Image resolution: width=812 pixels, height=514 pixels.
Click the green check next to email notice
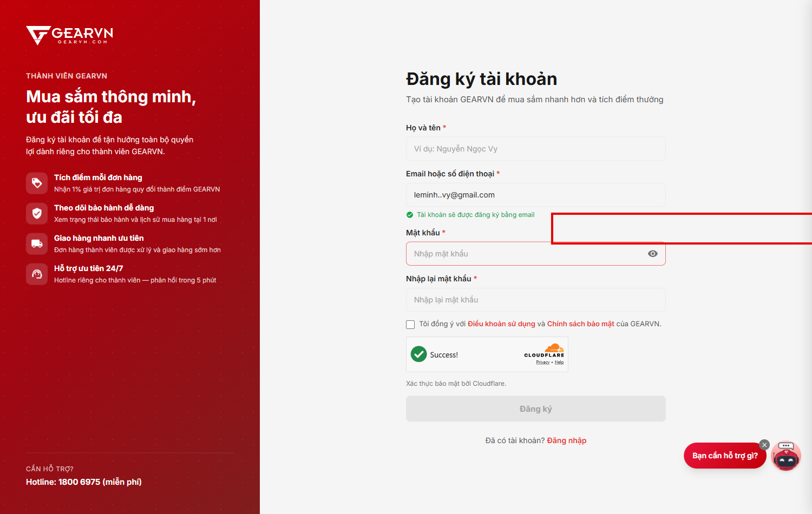[410, 215]
